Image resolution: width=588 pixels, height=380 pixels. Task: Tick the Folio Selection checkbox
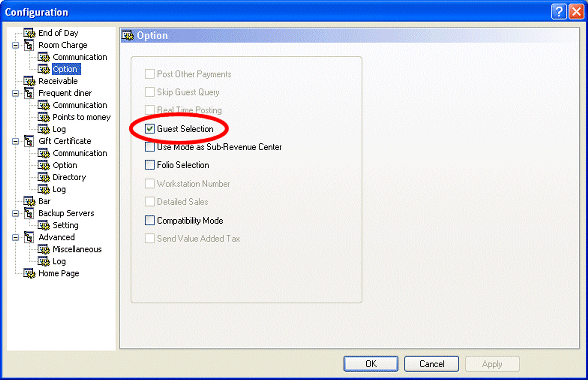(x=150, y=165)
